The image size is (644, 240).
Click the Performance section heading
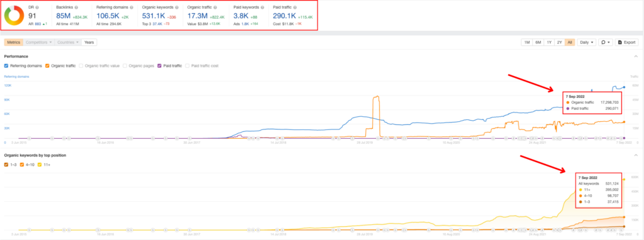16,56
